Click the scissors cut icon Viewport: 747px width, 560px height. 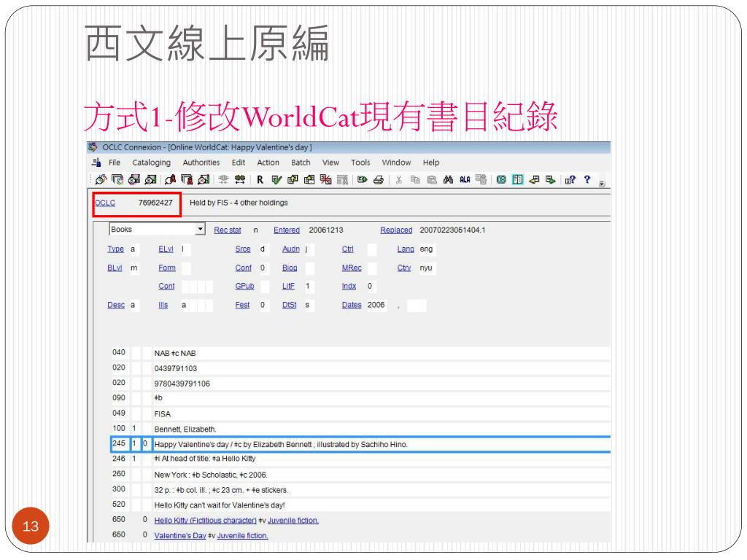(x=399, y=179)
